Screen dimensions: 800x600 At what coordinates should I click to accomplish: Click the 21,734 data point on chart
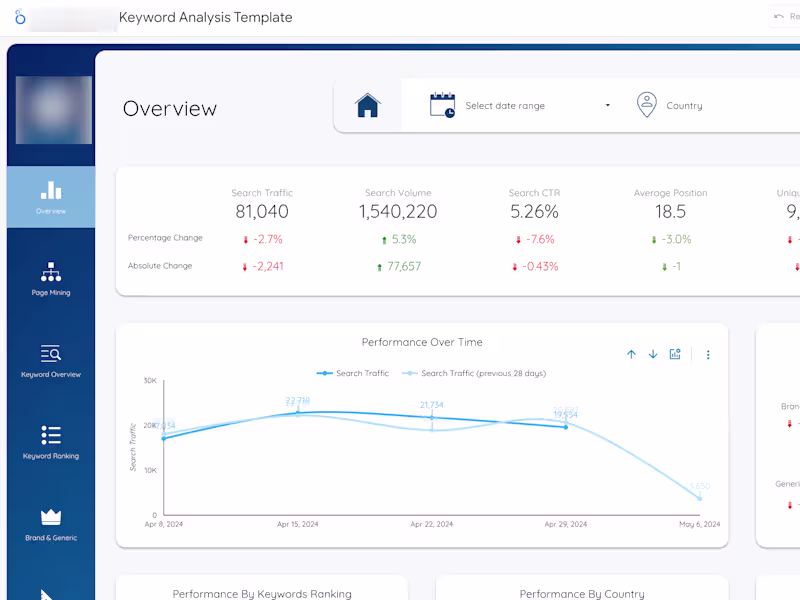point(432,417)
